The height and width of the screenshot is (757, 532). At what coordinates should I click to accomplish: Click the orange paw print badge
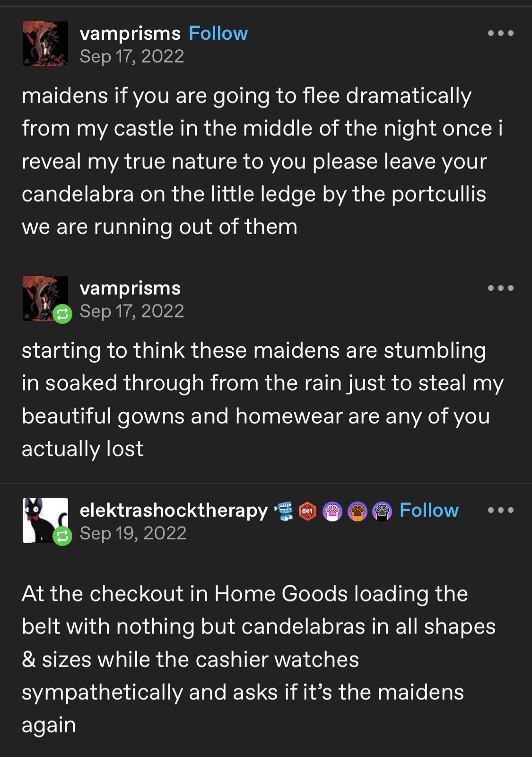coord(357,511)
